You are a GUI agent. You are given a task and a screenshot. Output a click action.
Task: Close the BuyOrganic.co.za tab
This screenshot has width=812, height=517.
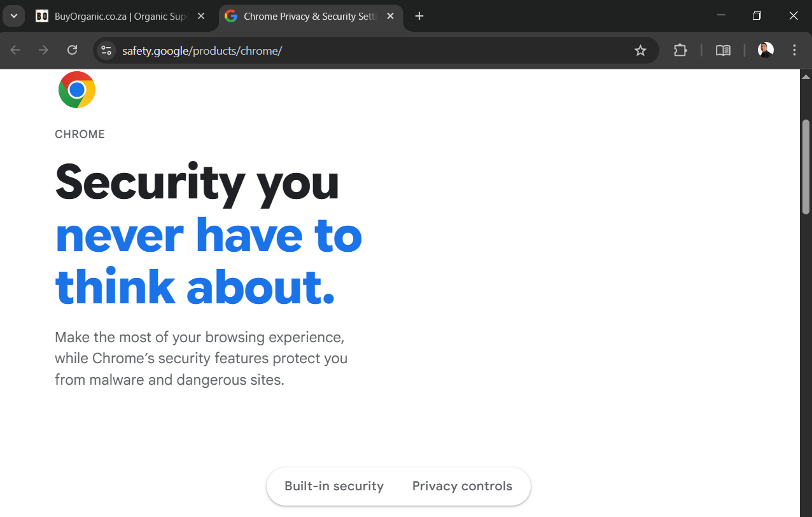click(x=201, y=16)
